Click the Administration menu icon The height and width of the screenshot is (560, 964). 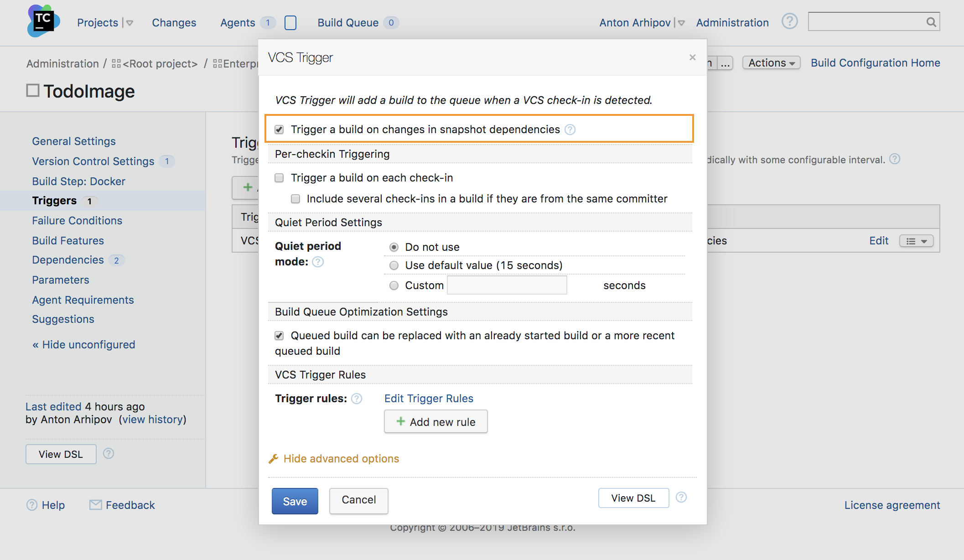click(732, 22)
